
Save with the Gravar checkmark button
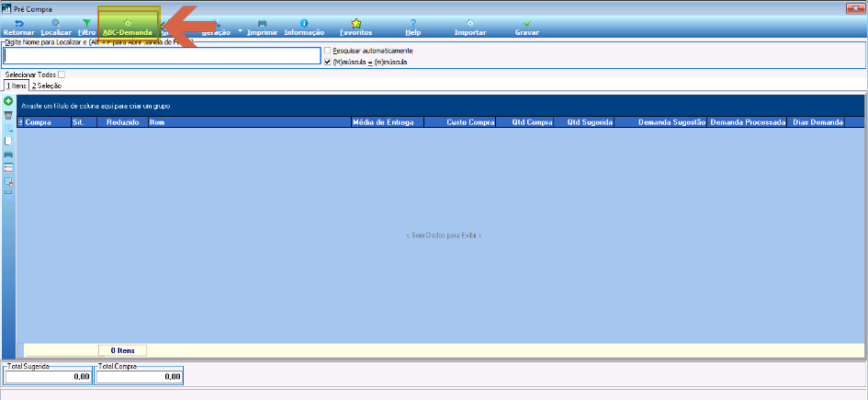[527, 29]
